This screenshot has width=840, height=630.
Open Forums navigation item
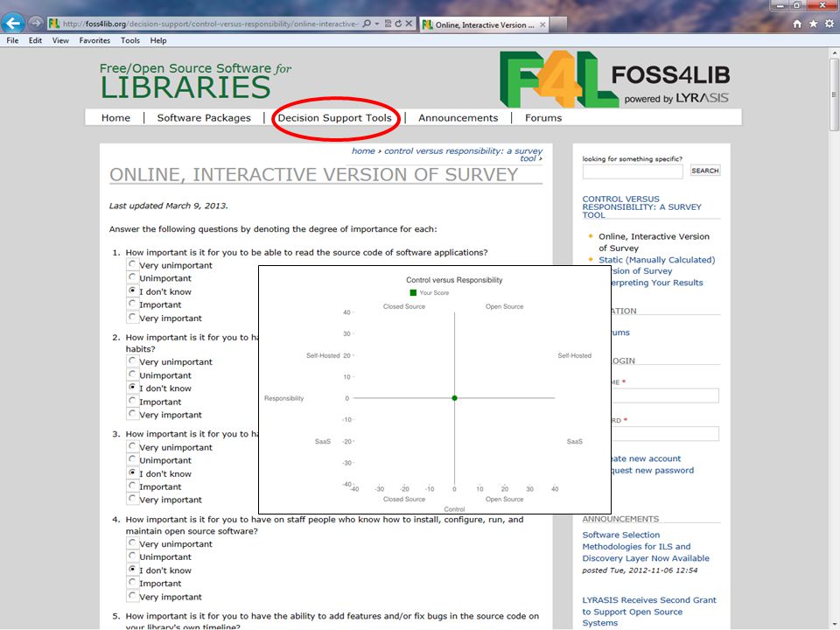(x=543, y=118)
